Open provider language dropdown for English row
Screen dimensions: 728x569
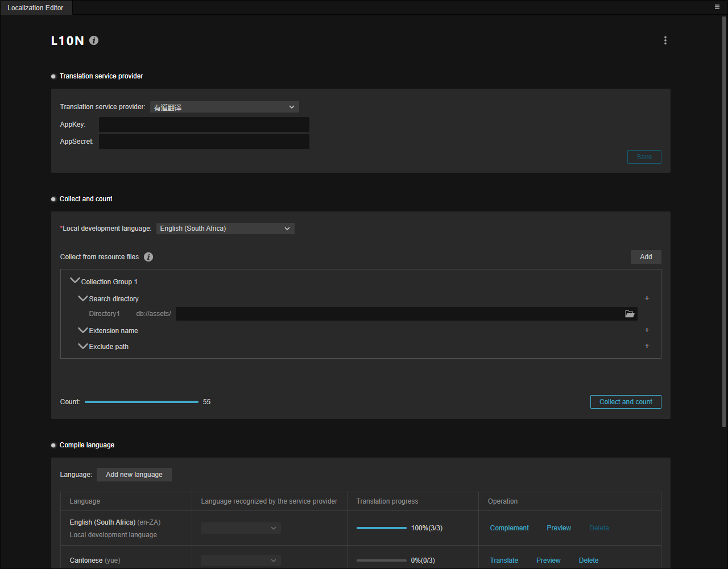pos(241,528)
